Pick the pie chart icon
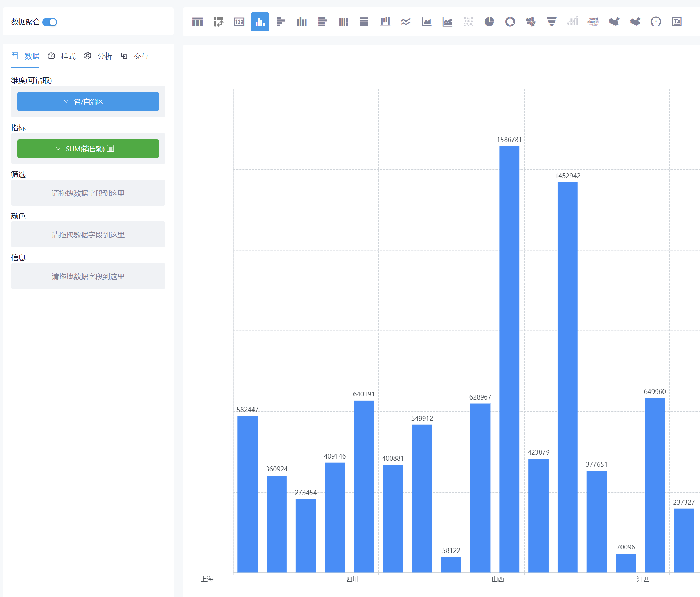Screen dimensions: 700x597 [x=489, y=22]
